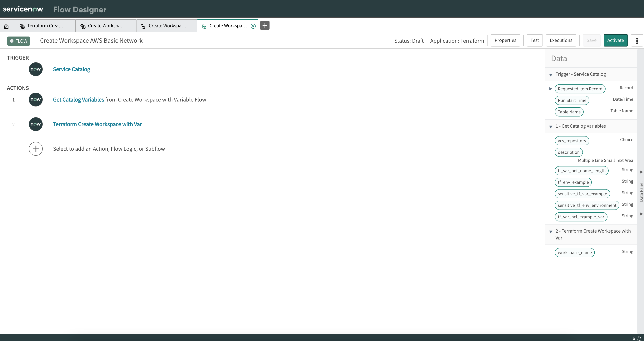
Task: Add a new tab with plus icon
Action: tap(265, 26)
